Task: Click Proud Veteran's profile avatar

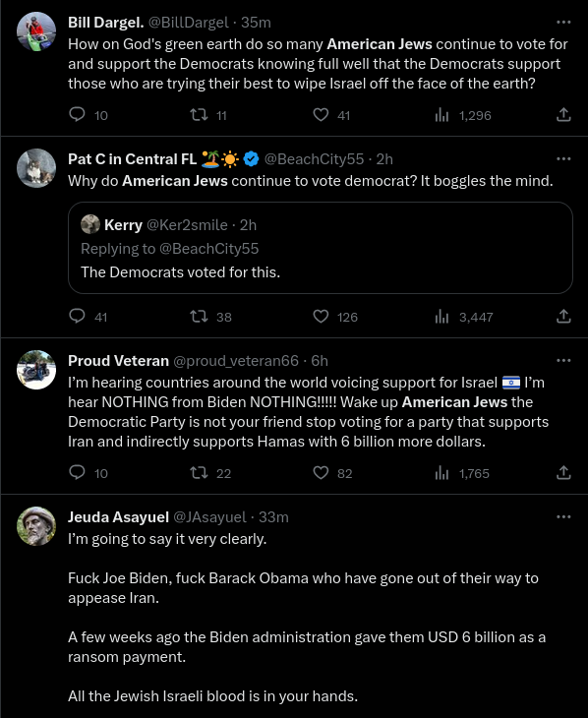Action: tap(36, 370)
